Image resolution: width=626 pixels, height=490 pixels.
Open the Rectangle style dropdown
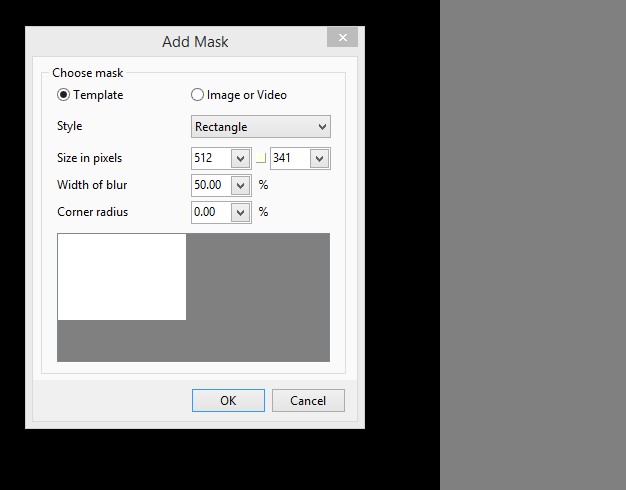(260, 127)
